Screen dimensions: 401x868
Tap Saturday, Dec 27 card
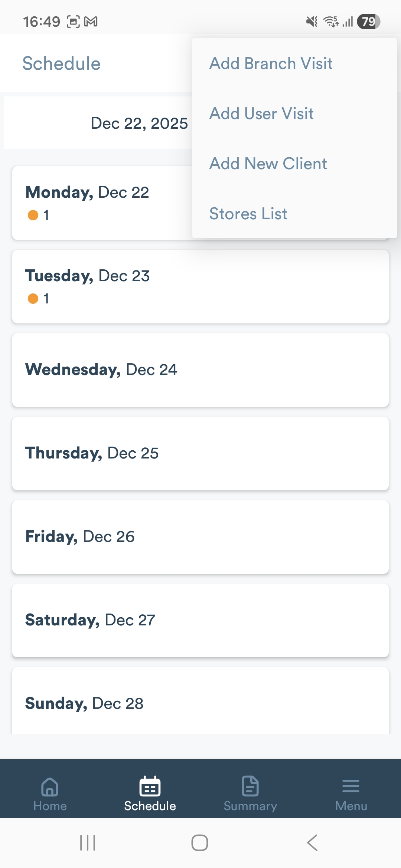click(x=200, y=620)
